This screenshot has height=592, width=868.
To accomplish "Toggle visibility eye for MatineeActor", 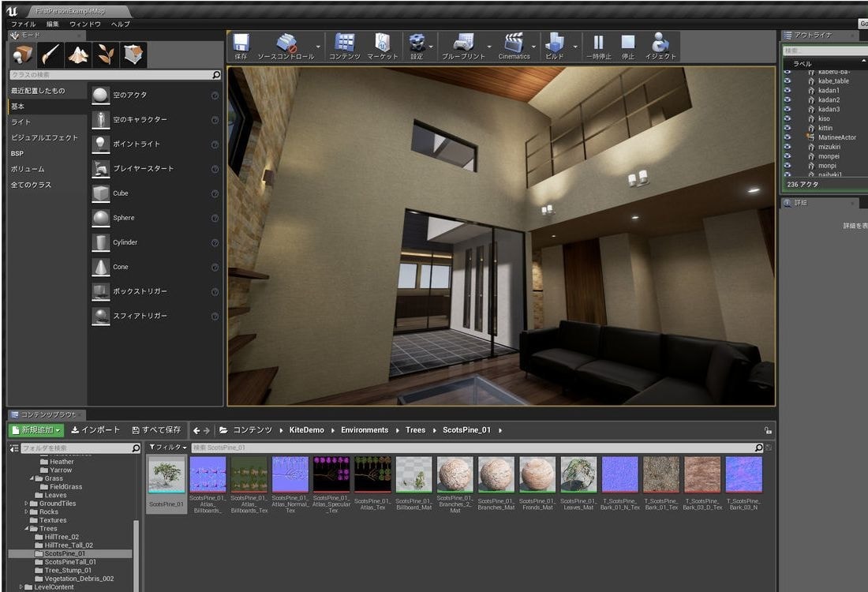I will point(787,137).
